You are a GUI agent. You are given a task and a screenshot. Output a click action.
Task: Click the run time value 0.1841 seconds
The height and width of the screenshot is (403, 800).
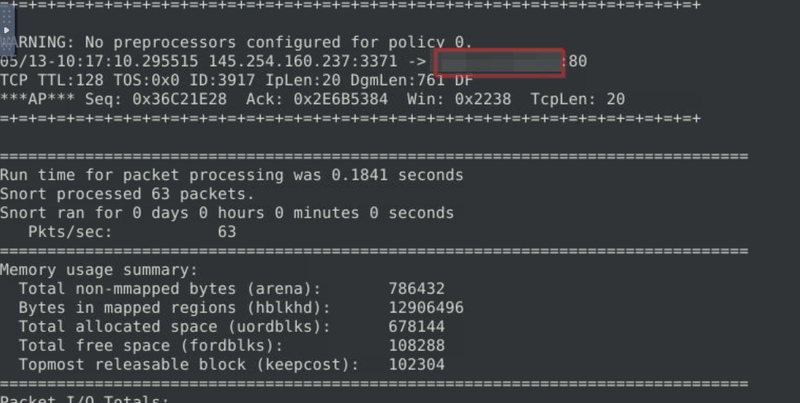(397, 175)
